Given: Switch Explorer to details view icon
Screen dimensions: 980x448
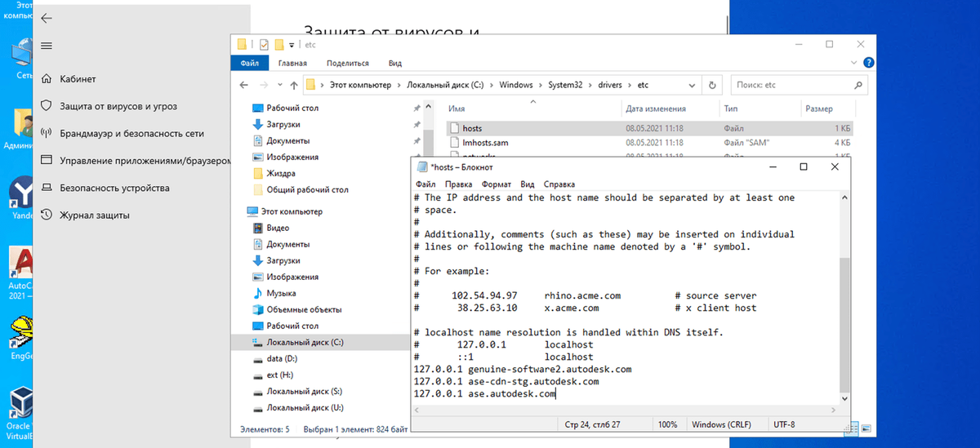Looking at the screenshot, I should click(x=852, y=428).
